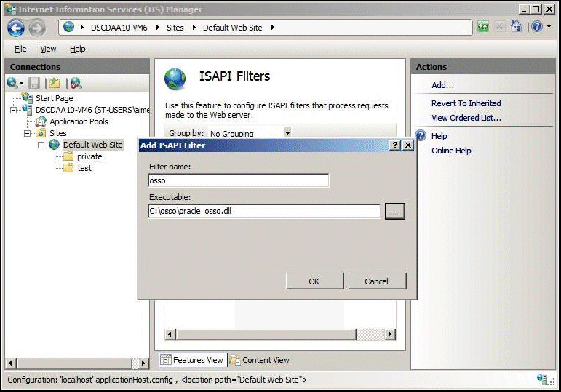Open the Group by No Grouping dropdown
The width and height of the screenshot is (561, 392).
coord(287,132)
